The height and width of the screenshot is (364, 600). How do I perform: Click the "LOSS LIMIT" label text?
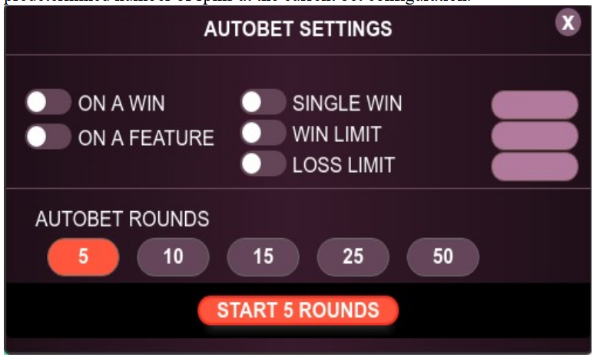pyautogui.click(x=343, y=164)
